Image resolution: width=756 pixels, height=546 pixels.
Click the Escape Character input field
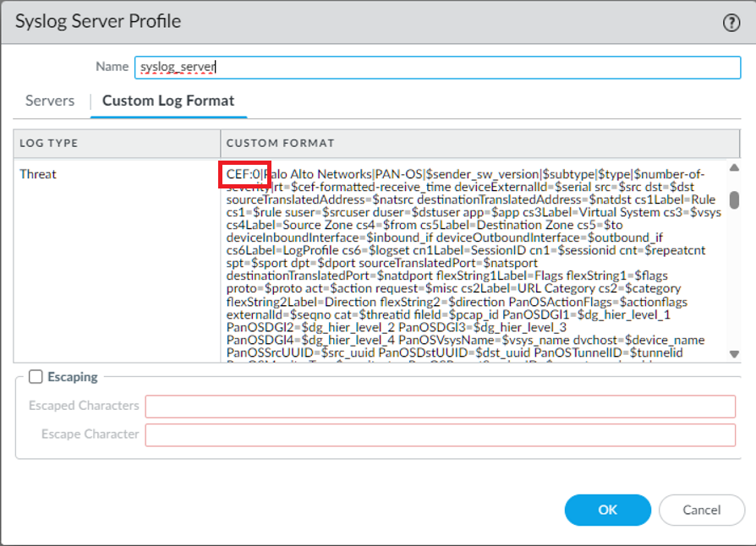[x=440, y=435]
